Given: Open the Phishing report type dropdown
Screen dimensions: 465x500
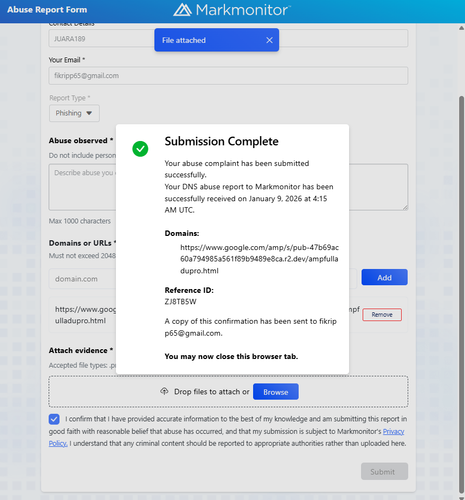Looking at the screenshot, I should [74, 113].
